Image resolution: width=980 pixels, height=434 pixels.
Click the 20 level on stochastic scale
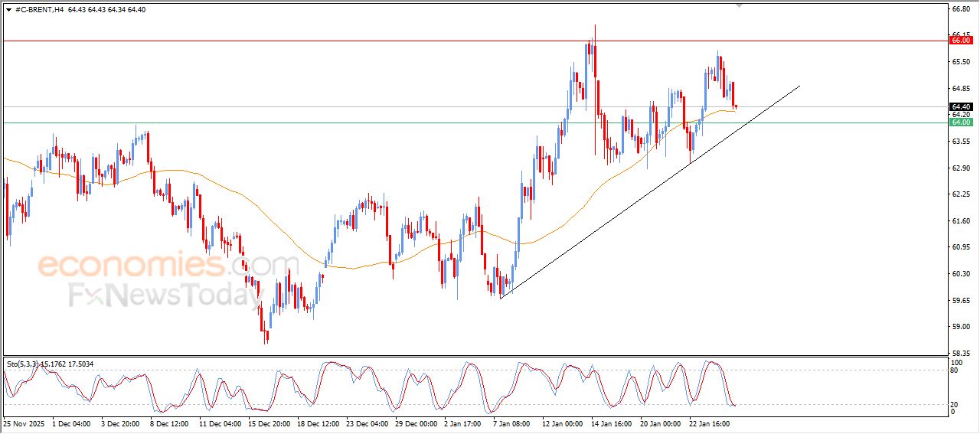tap(954, 403)
